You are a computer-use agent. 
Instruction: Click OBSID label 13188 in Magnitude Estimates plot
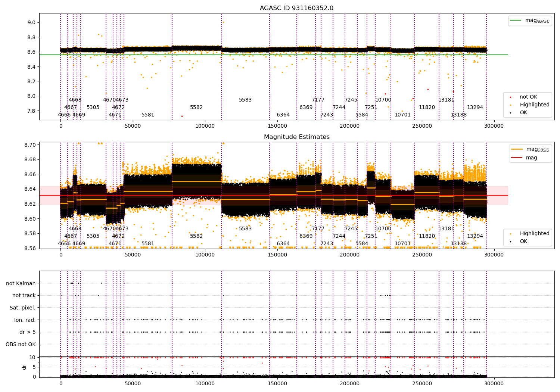(458, 244)
